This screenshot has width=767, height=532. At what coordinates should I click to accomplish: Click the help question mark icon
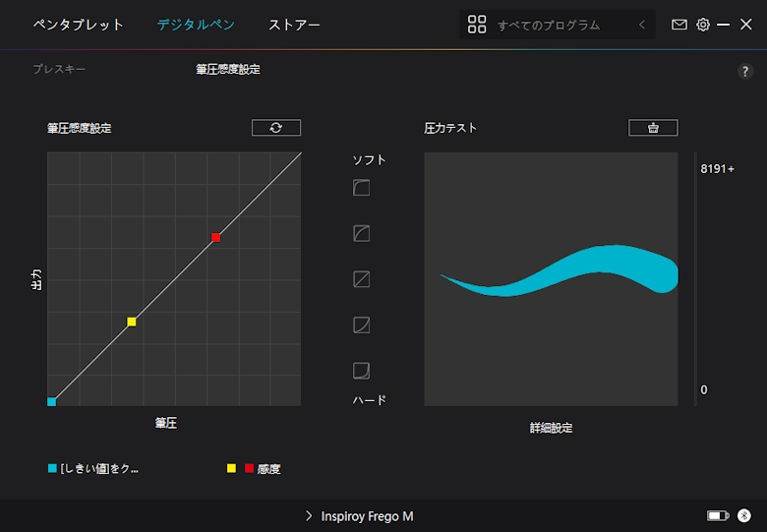click(x=745, y=72)
